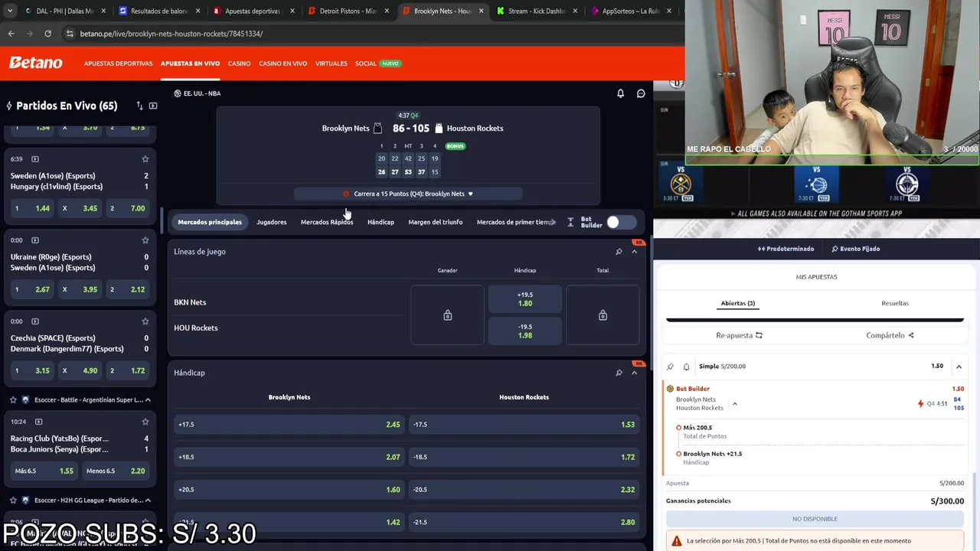
Task: Collapse the Esoccer Battle Argentinian Super League group
Action: 148,399
